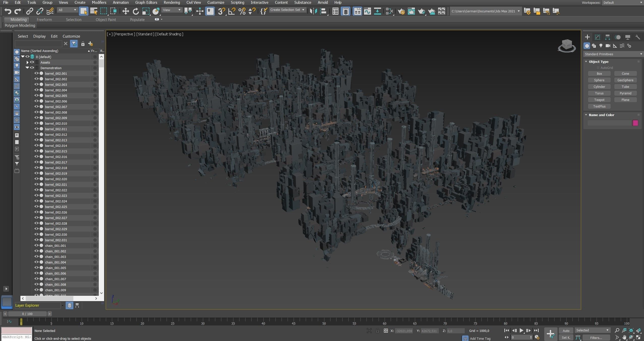The width and height of the screenshot is (644, 341).
Task: Click the TextPlus button
Action: coord(599,107)
